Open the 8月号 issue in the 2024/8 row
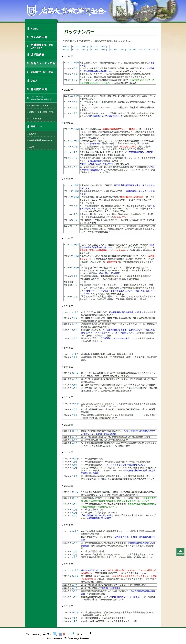 [x=75, y=69]
